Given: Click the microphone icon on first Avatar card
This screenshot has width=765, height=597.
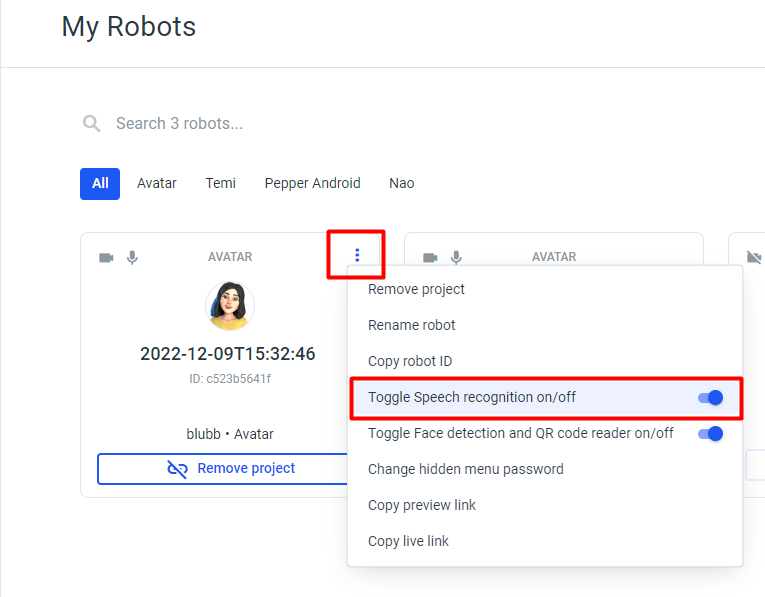Looking at the screenshot, I should pyautogui.click(x=132, y=258).
